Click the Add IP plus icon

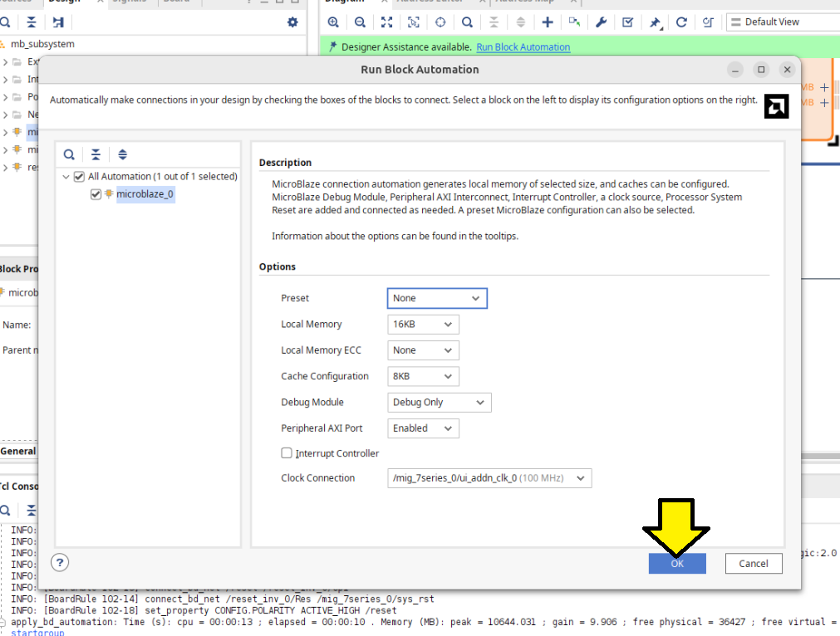548,22
